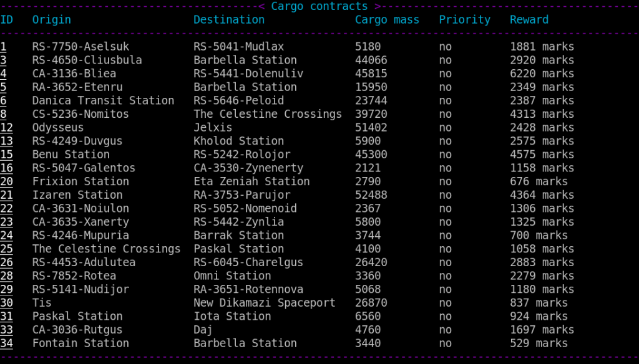The width and height of the screenshot is (639, 364).
Task: Open contract ID 12 from Odysseus
Action: (x=6, y=127)
